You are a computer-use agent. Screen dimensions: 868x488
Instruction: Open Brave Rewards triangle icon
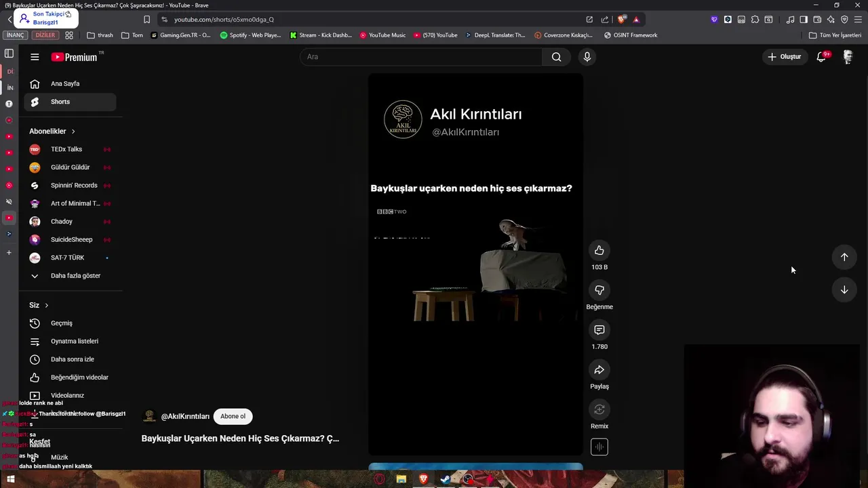(x=636, y=20)
